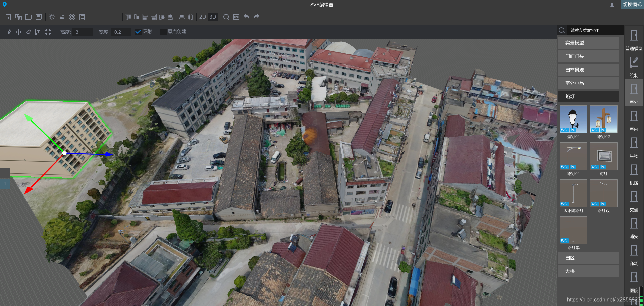Expand the 大楼 category
Screen dimensions: 644x306
(589, 271)
